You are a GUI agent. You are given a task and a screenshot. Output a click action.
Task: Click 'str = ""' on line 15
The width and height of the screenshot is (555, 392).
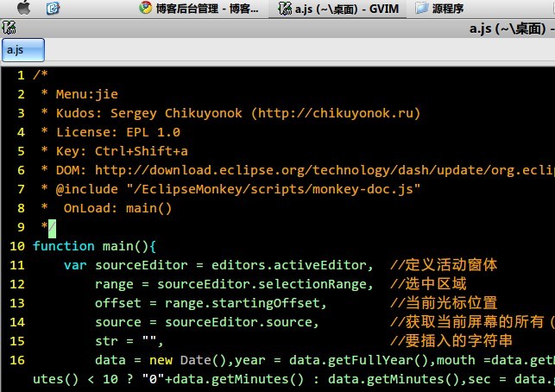click(x=126, y=341)
